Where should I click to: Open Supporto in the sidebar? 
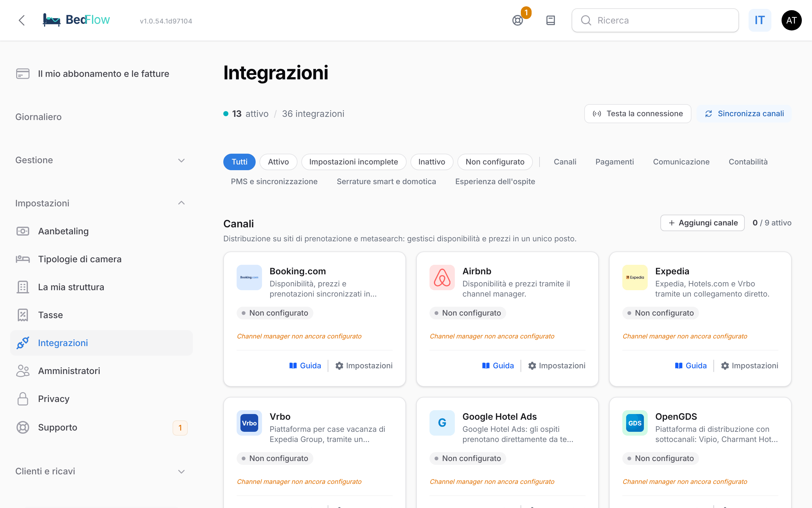pyautogui.click(x=101, y=427)
